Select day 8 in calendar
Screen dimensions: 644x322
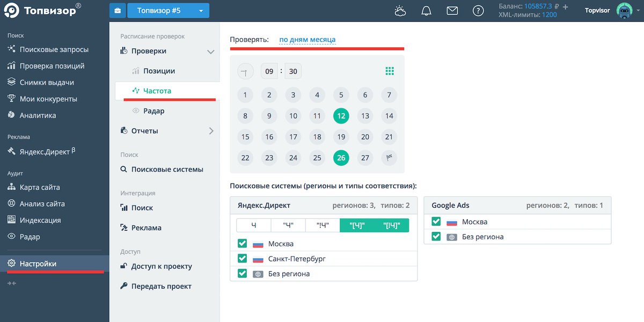pyautogui.click(x=245, y=116)
